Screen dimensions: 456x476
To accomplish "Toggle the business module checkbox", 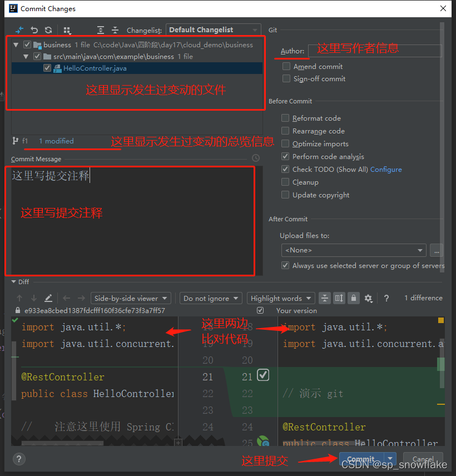I will (27, 44).
